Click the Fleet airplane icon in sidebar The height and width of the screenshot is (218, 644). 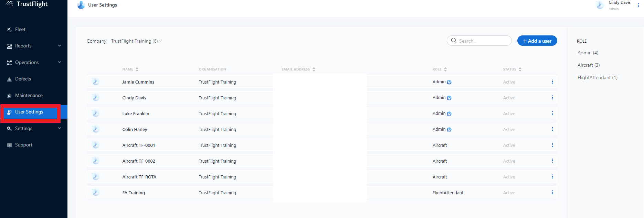(x=9, y=30)
